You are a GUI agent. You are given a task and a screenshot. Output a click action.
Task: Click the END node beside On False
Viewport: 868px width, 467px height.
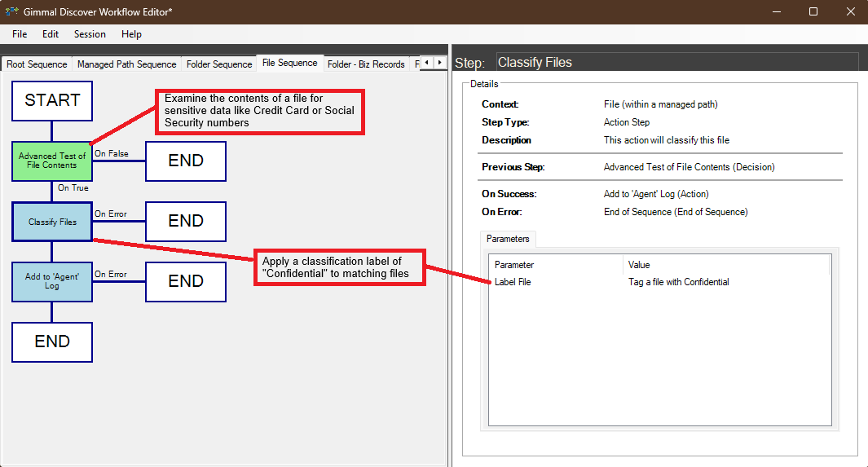click(185, 161)
